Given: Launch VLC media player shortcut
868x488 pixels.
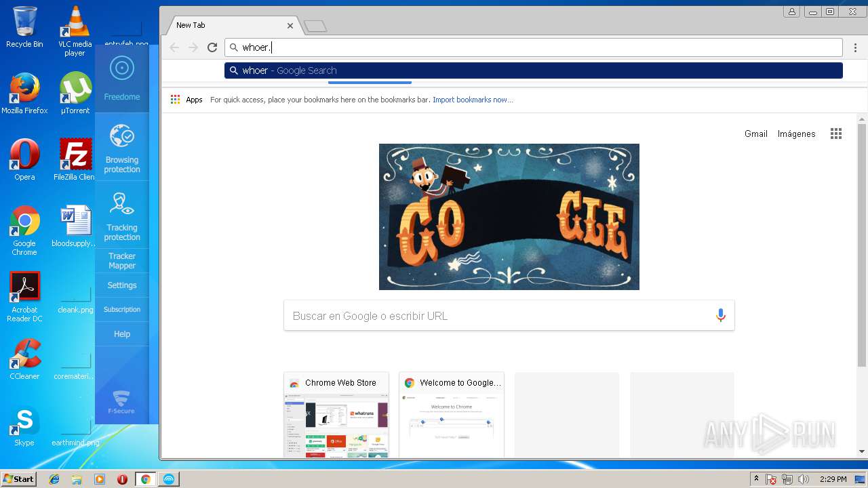Looking at the screenshot, I should click(75, 31).
